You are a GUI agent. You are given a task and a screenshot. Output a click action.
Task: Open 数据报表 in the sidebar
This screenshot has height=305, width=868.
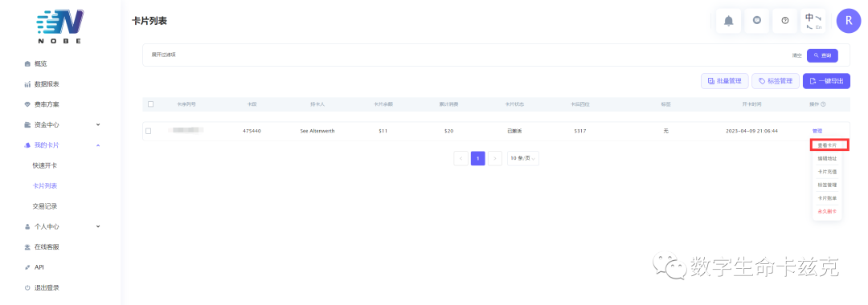pos(47,84)
